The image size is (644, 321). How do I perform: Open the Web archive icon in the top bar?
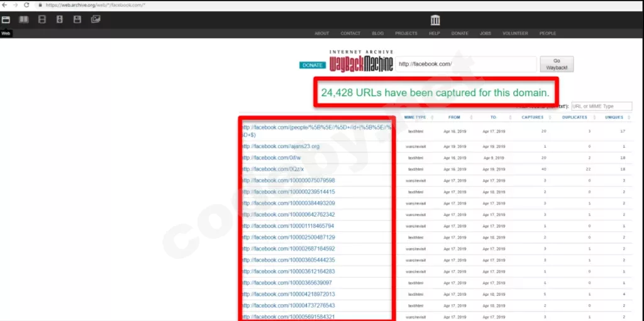pyautogui.click(x=6, y=19)
